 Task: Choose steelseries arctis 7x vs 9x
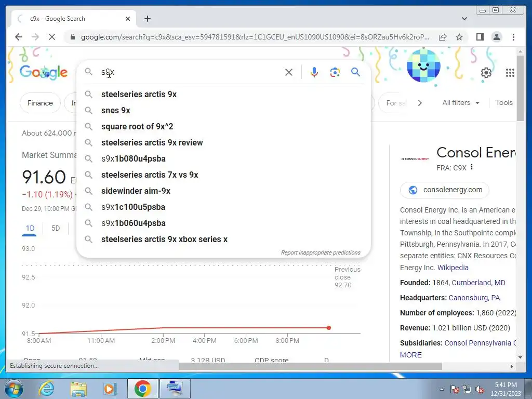223,175
